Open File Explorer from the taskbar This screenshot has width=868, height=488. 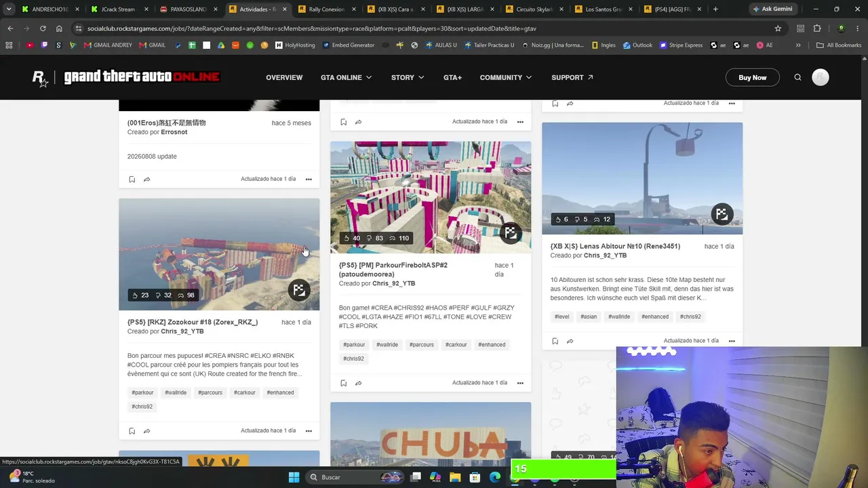(455, 477)
